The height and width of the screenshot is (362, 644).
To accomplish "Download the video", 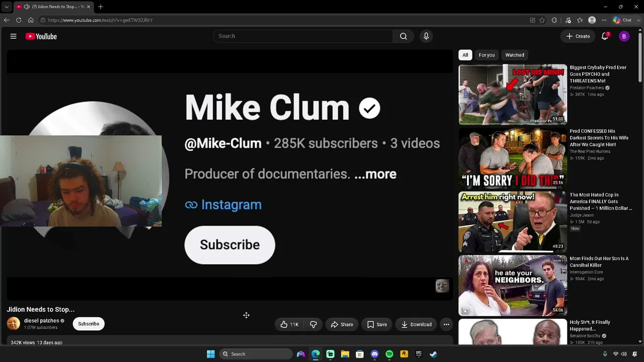I will point(416,324).
